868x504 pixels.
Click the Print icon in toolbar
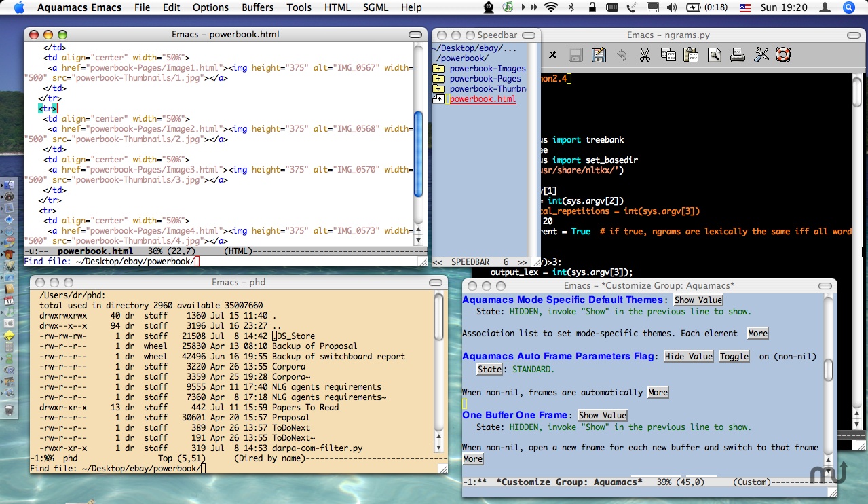[738, 55]
